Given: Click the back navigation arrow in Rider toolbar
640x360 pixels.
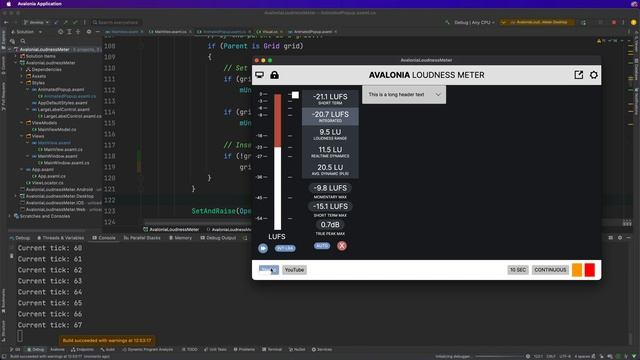Looking at the screenshot, I should point(6,22).
